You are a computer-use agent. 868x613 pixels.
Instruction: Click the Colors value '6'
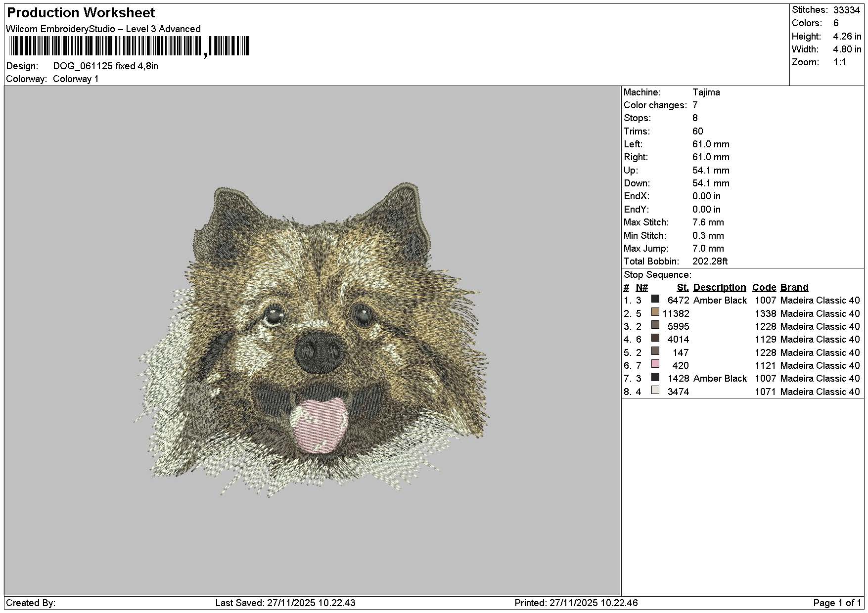[836, 23]
